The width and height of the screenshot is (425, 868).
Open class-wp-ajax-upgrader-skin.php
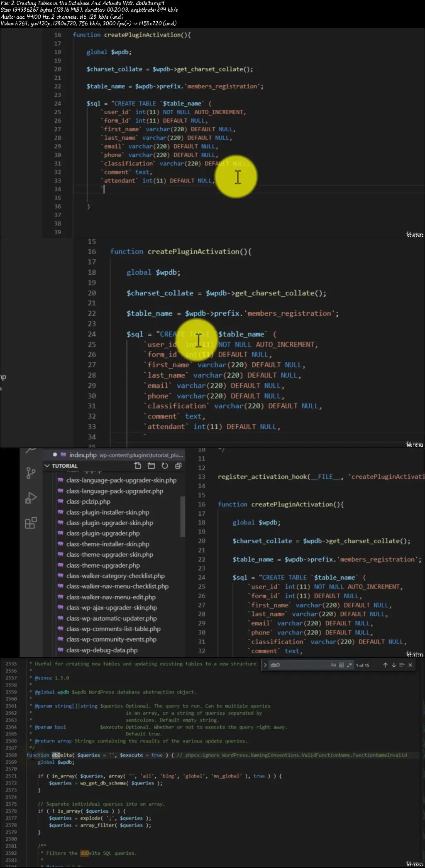[x=112, y=607]
